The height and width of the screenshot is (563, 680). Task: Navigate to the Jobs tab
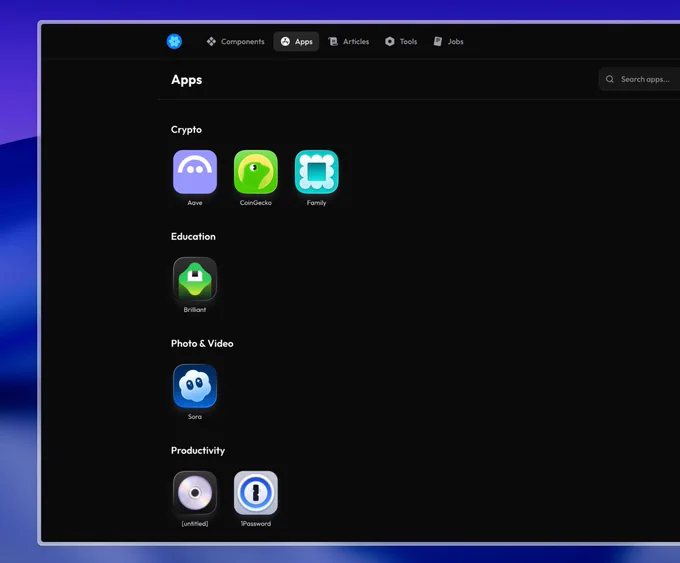coord(448,42)
